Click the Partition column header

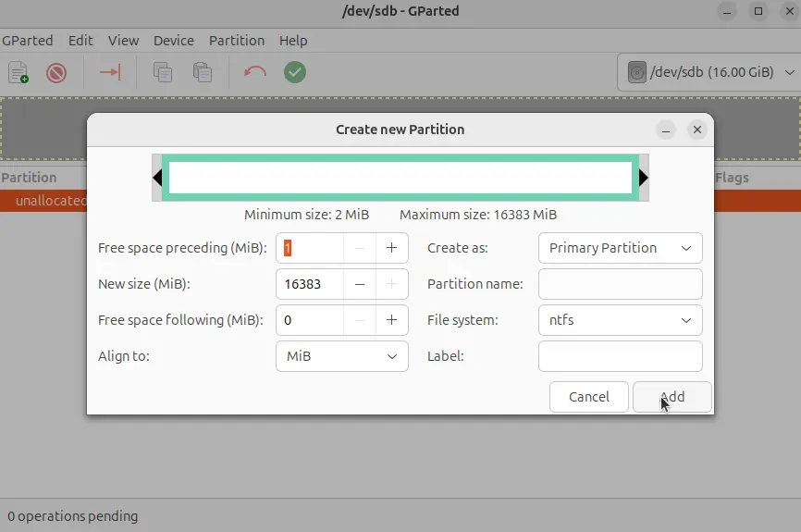click(29, 178)
